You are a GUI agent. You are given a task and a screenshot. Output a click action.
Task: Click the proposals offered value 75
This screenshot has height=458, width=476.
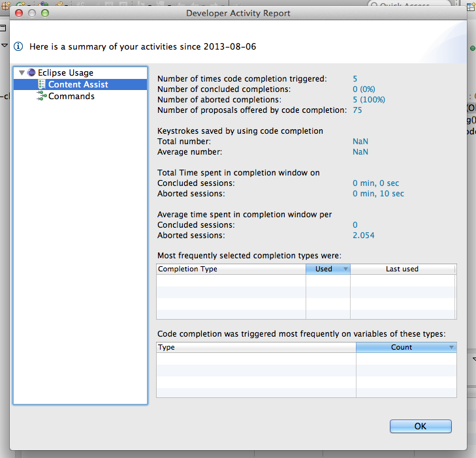[357, 110]
